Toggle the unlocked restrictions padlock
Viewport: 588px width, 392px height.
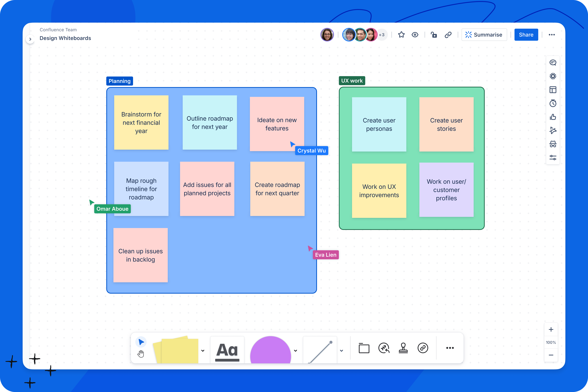point(434,35)
